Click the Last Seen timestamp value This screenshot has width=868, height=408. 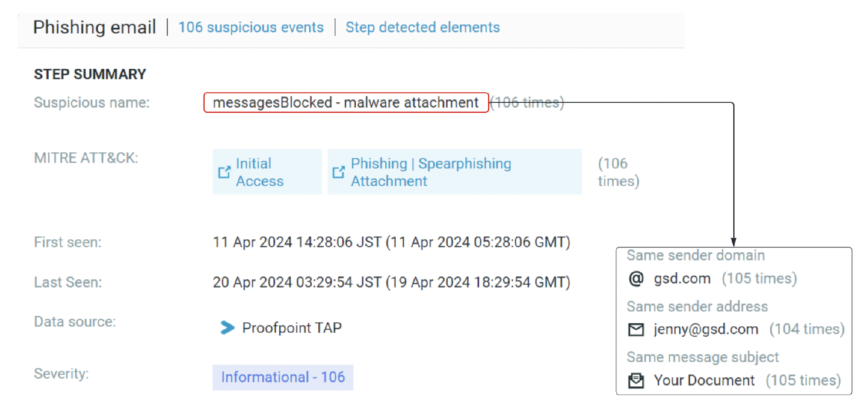coord(391,283)
